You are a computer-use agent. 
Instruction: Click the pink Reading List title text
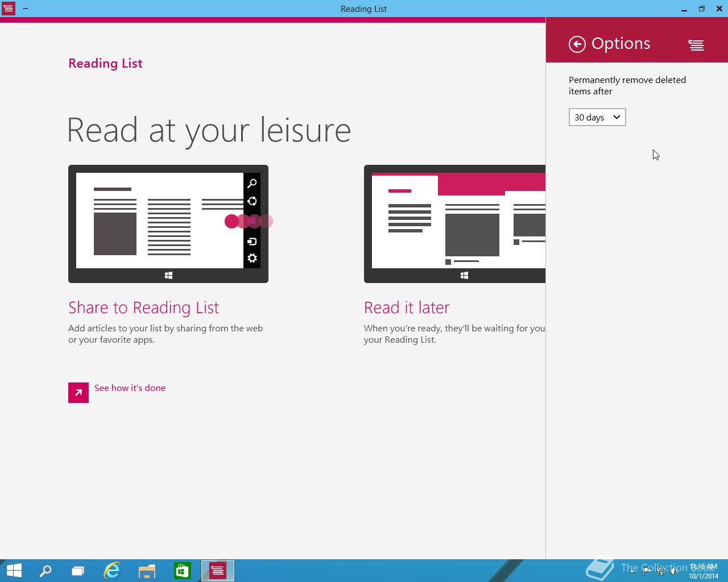pyautogui.click(x=105, y=63)
